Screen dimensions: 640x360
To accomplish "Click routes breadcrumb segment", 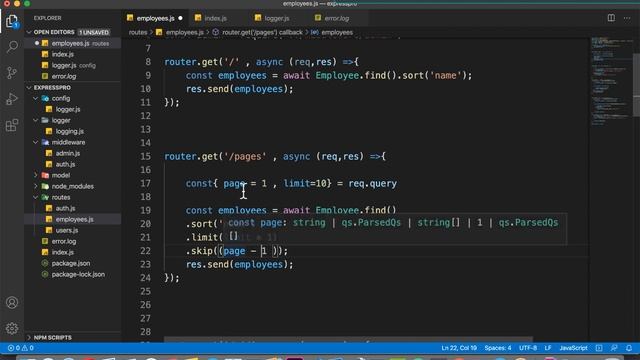I will coord(138,32).
